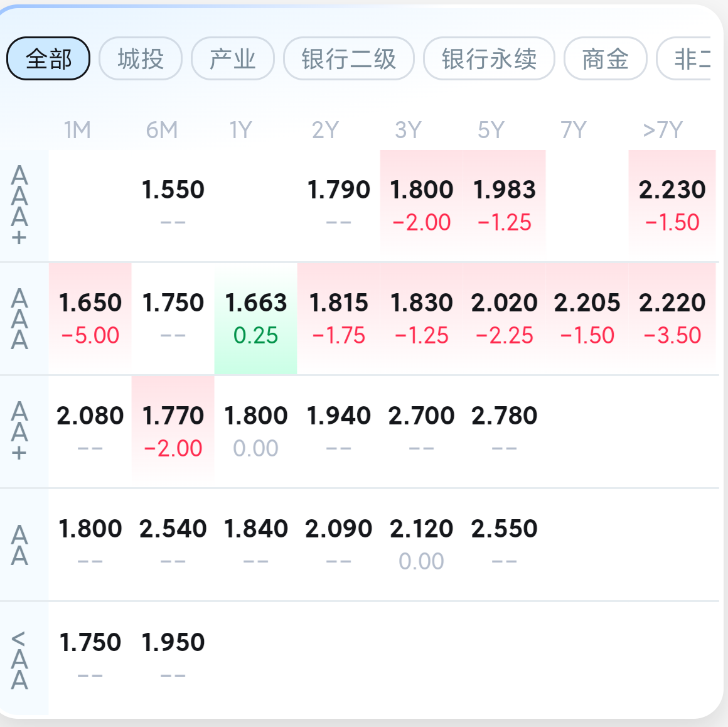728x727 pixels.
Task: Select the <AA rating row label
Action: [x=19, y=660]
